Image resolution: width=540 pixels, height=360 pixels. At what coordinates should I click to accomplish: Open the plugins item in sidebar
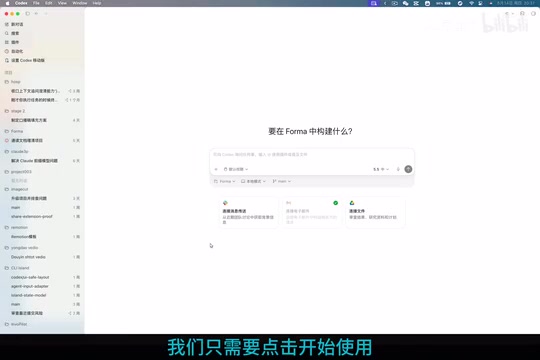point(12,42)
